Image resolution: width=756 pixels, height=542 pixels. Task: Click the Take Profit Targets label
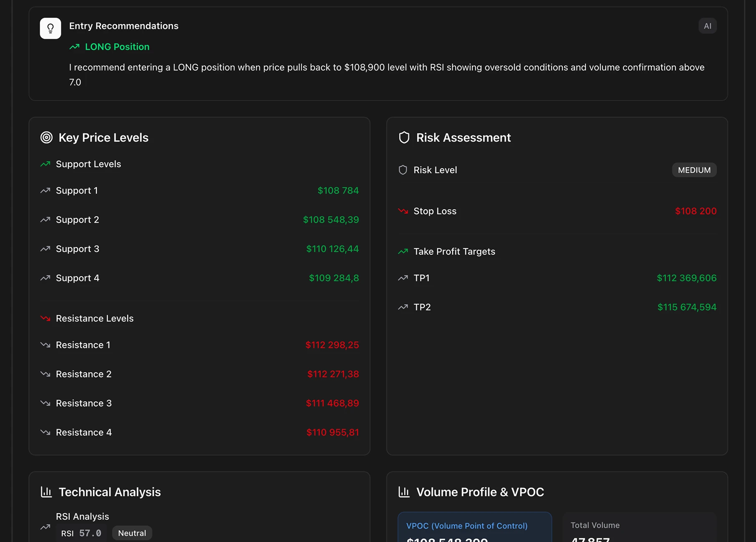(454, 251)
